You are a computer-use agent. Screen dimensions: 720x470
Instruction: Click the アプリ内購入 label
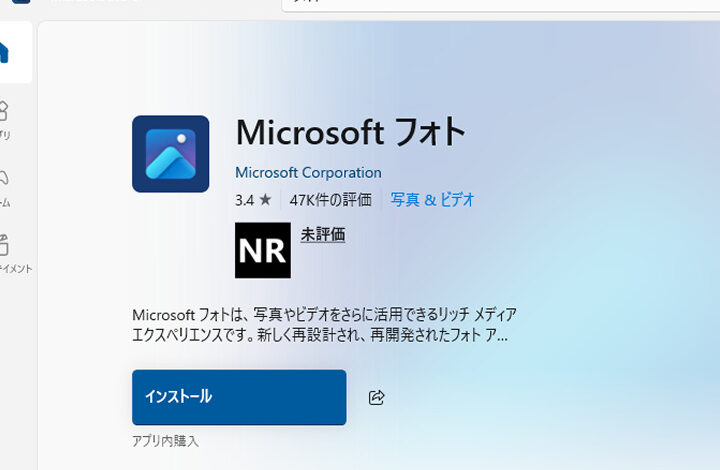pyautogui.click(x=165, y=441)
